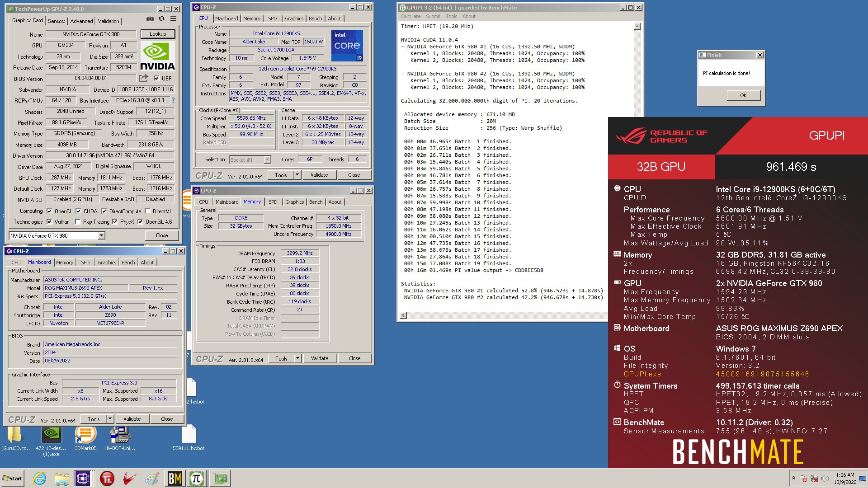Click Close in the CPU-Z Mainboard window

pos(167,419)
